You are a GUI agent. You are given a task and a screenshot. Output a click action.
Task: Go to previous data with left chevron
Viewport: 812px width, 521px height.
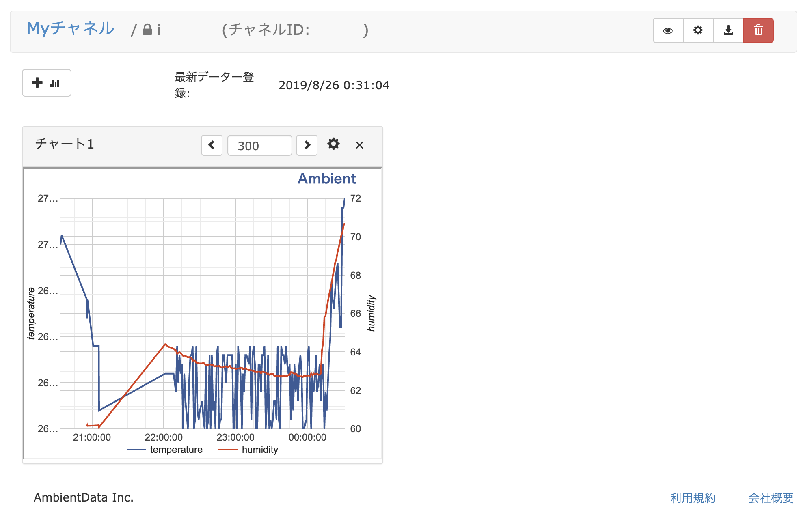click(212, 145)
